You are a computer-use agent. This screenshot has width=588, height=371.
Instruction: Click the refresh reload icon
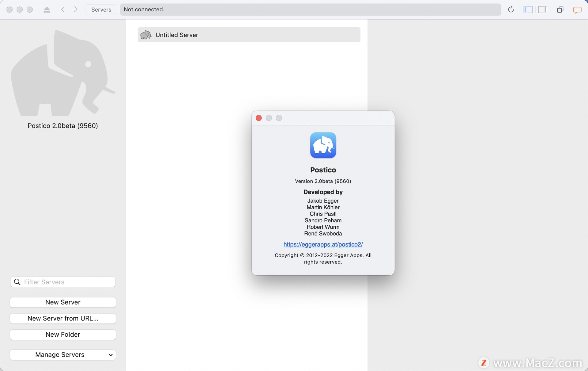click(511, 10)
